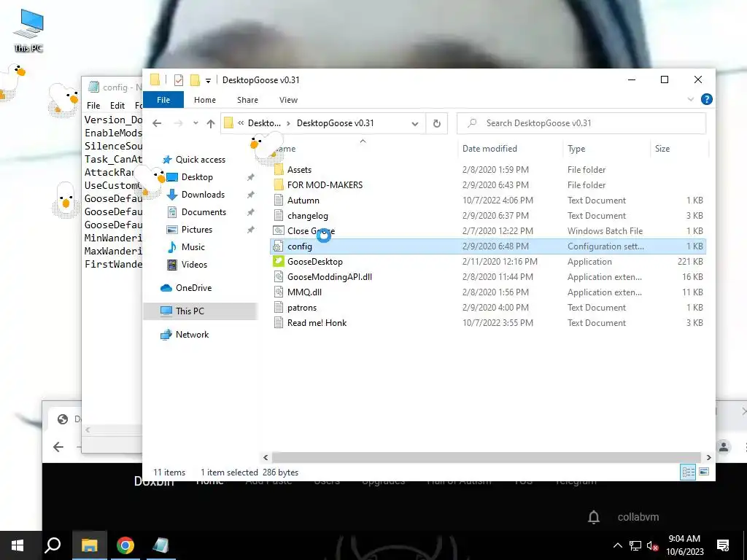This screenshot has height=560, width=747.
Task: Open the File tab in Explorer
Action: (x=163, y=100)
